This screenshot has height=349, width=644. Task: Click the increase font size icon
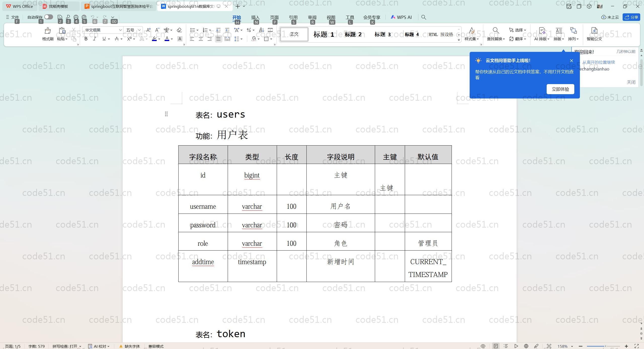(148, 30)
